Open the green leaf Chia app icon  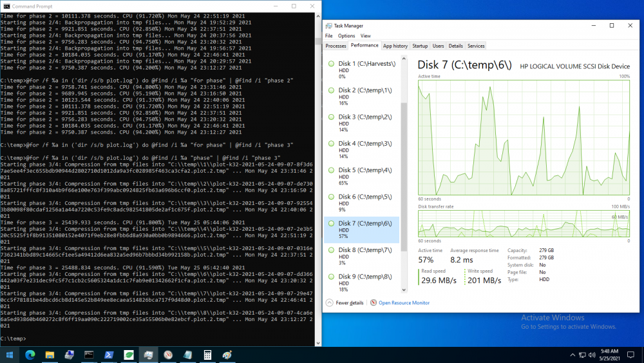point(129,355)
